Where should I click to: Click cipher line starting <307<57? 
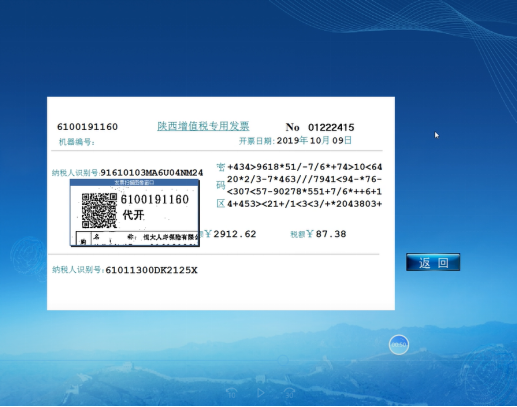[304, 192]
